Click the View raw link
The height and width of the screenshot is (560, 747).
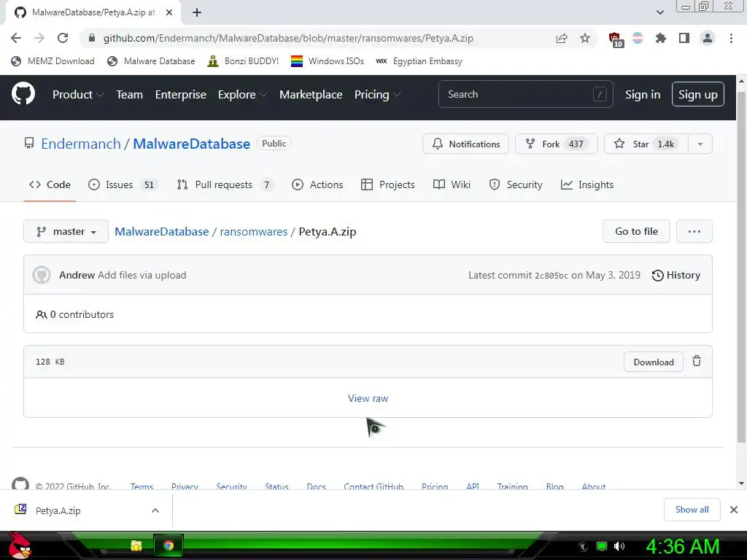point(368,398)
